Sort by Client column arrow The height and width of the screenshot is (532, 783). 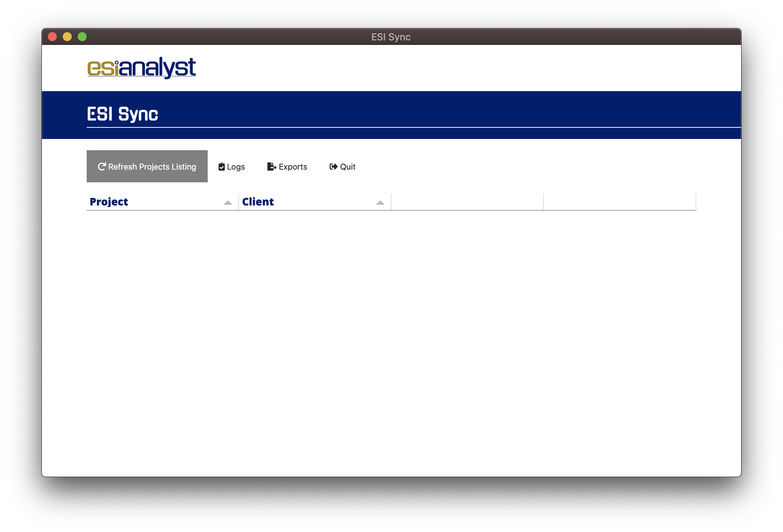coord(380,202)
